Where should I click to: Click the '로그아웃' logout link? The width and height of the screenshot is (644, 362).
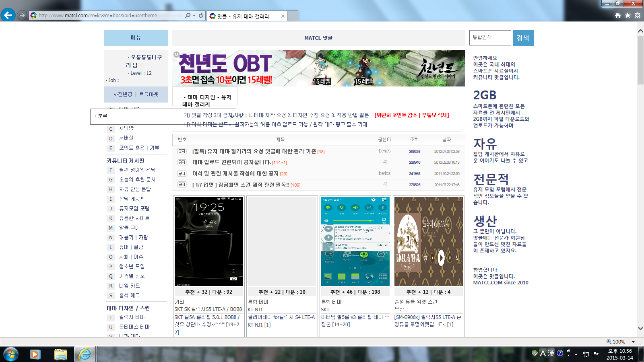[149, 94]
